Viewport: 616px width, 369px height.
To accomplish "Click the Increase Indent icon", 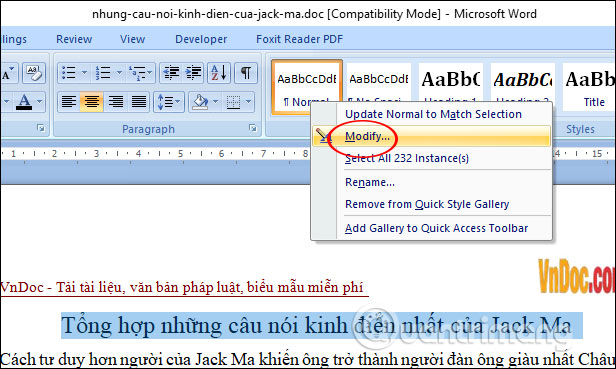I will [x=193, y=73].
